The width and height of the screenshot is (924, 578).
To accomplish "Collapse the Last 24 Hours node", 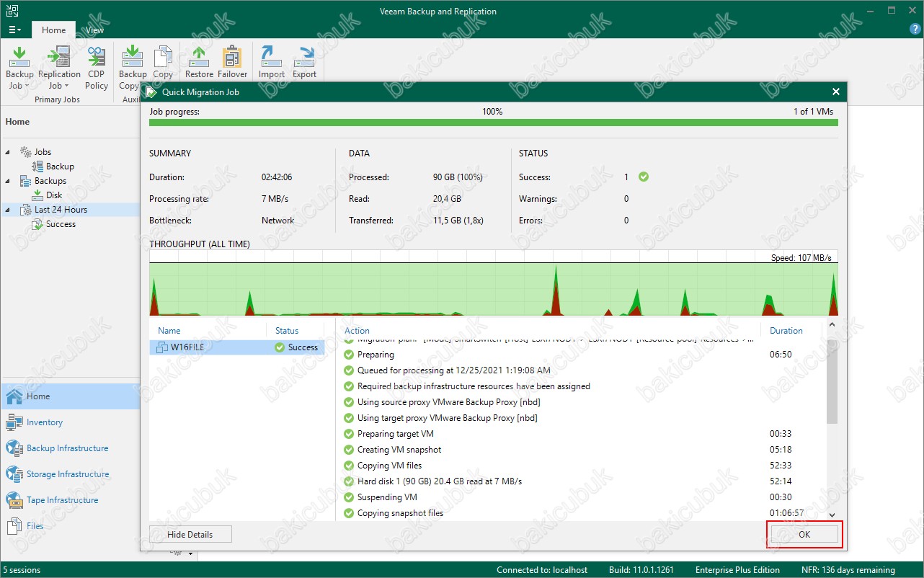I will click(x=8, y=210).
